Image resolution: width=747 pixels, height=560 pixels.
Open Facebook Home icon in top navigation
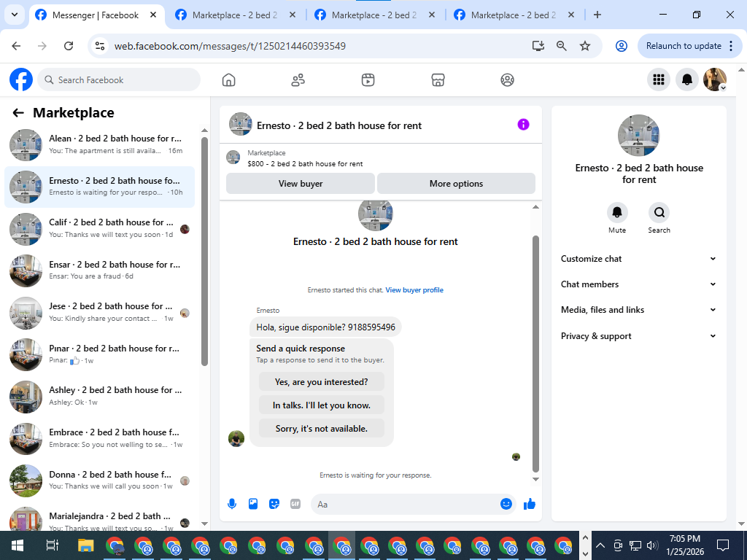(x=228, y=80)
